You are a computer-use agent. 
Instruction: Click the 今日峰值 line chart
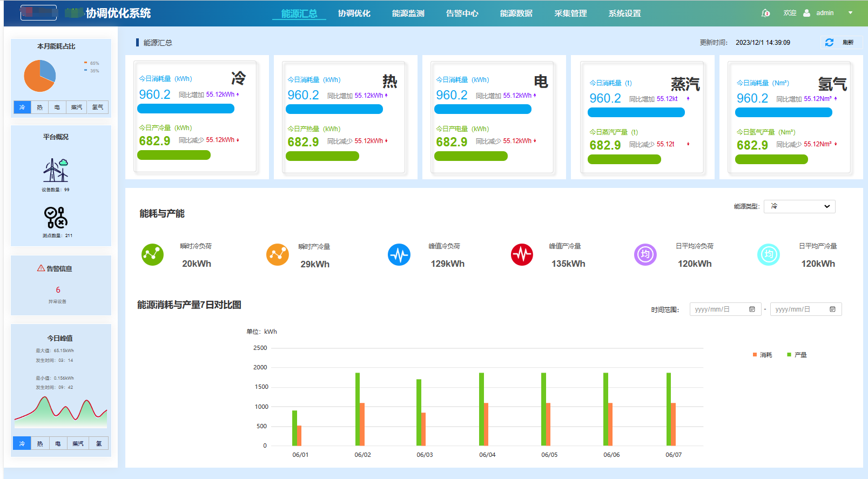coord(60,413)
